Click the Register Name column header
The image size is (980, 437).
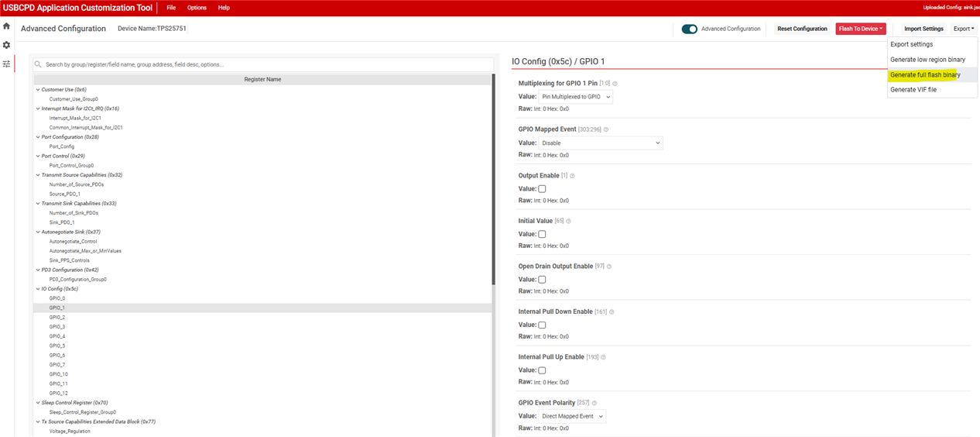pyautogui.click(x=262, y=79)
